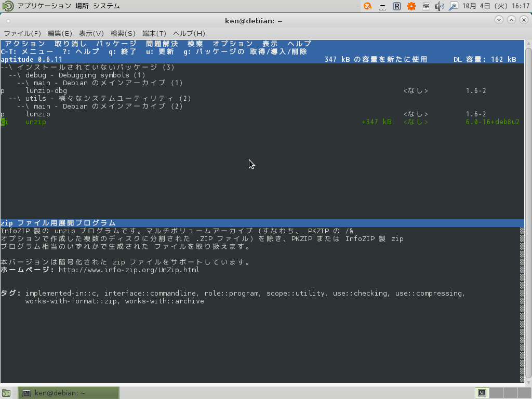Open aptitude パッケージ menu
The height and width of the screenshot is (399, 532).
click(116, 44)
